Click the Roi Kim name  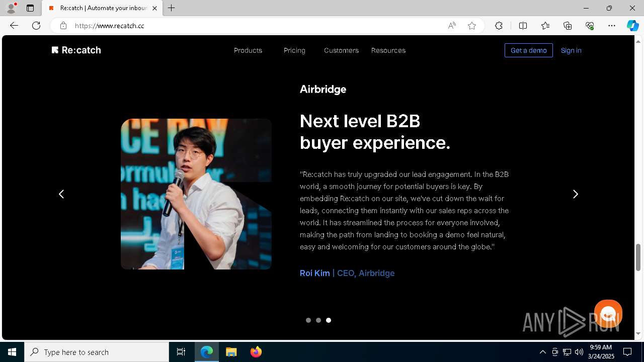point(315,273)
